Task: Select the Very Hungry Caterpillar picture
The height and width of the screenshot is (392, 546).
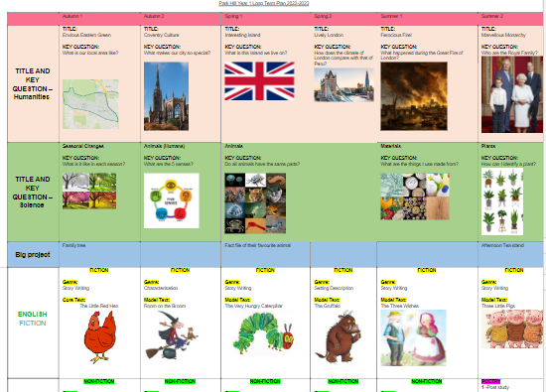Action: pos(263,333)
